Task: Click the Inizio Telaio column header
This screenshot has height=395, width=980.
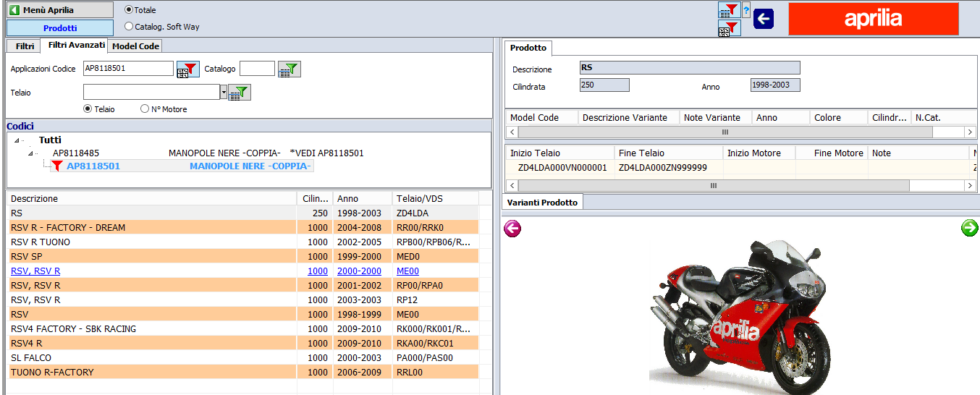Action: (x=559, y=153)
